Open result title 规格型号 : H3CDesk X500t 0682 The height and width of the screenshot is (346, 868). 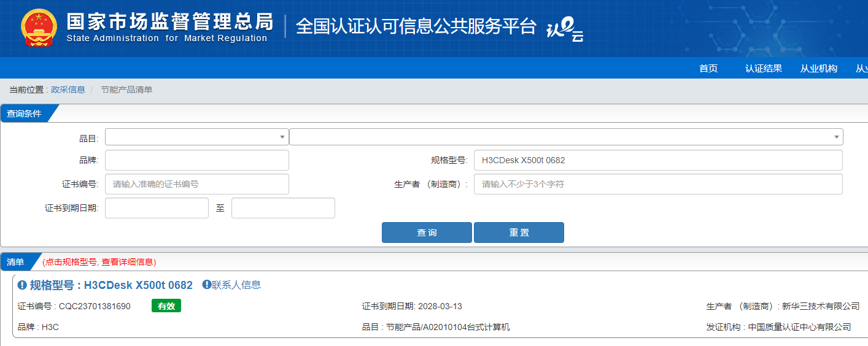tap(111, 285)
